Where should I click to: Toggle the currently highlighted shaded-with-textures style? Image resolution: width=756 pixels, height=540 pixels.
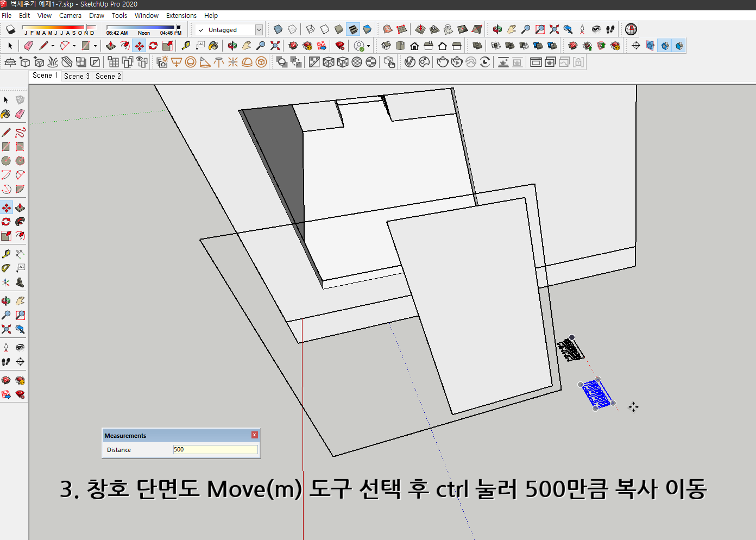point(354,29)
